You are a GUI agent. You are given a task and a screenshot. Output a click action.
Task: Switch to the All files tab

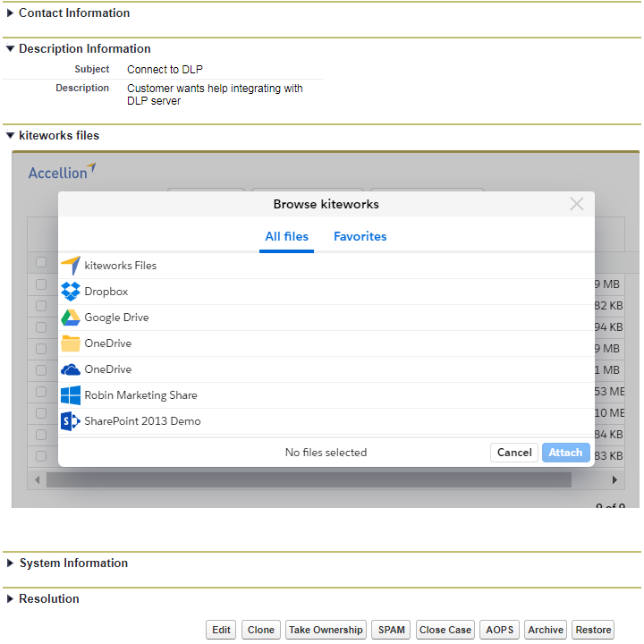(x=287, y=236)
